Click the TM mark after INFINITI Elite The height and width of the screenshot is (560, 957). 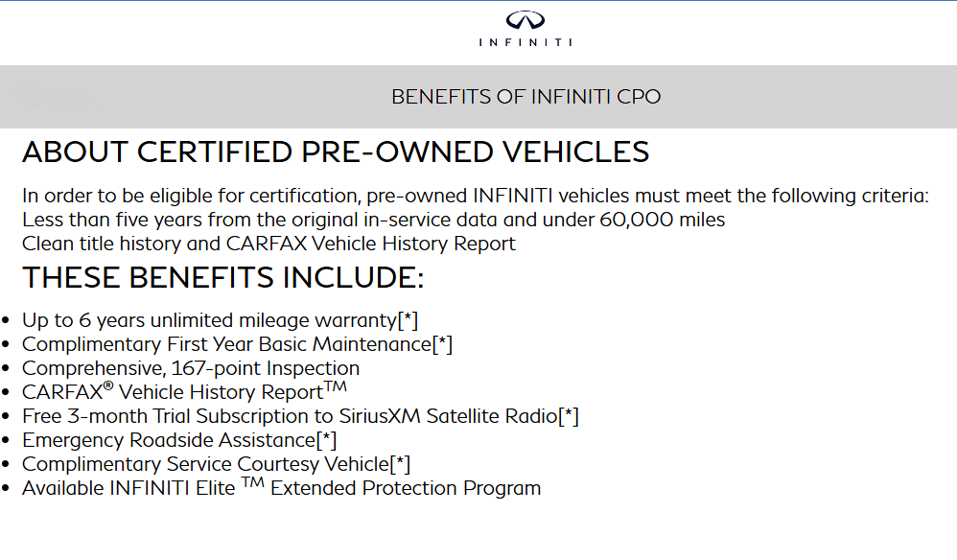pos(252,482)
